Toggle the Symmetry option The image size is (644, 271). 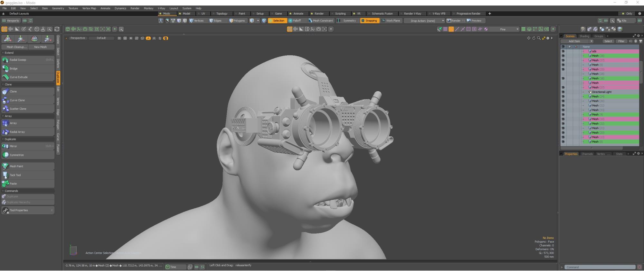[x=346, y=21]
